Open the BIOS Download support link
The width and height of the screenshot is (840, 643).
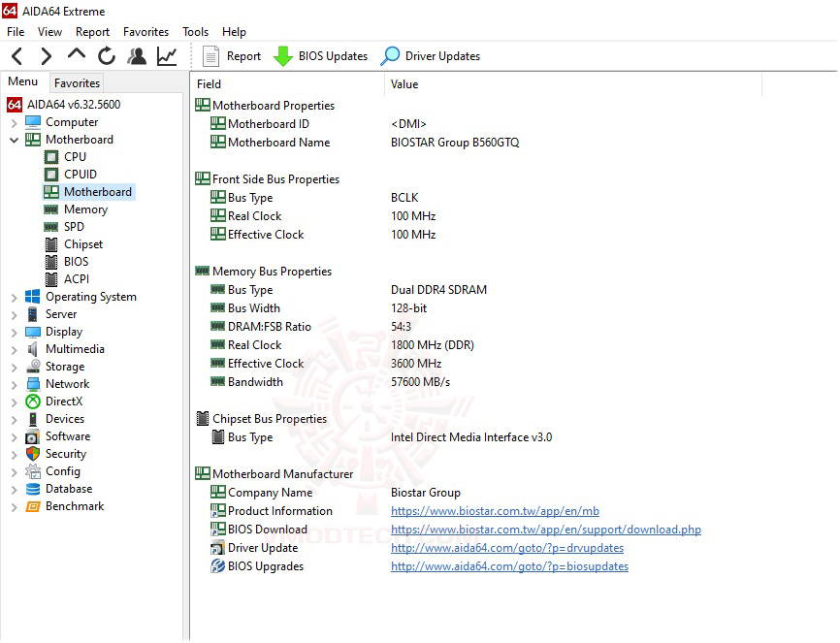pos(546,530)
